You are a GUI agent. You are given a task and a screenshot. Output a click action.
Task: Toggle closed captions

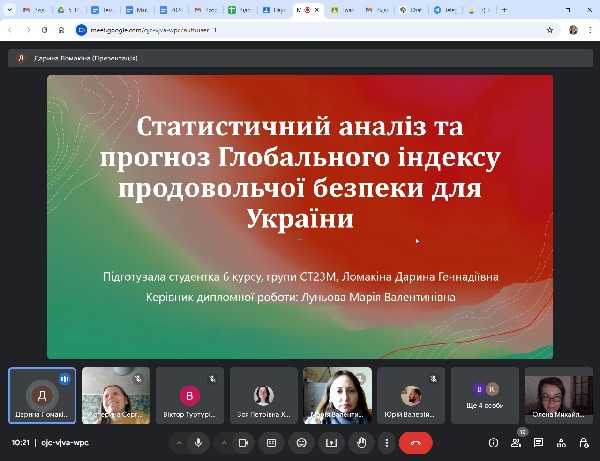tap(271, 442)
